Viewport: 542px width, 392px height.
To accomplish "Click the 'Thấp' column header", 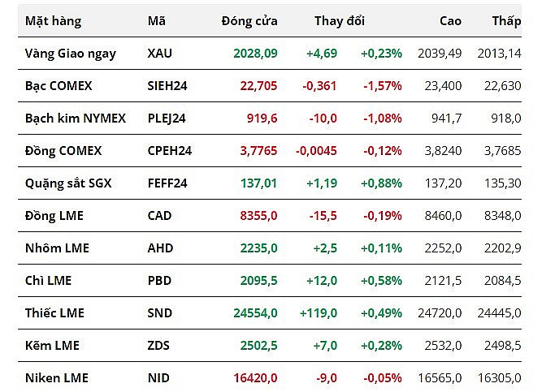I will pyautogui.click(x=506, y=21).
